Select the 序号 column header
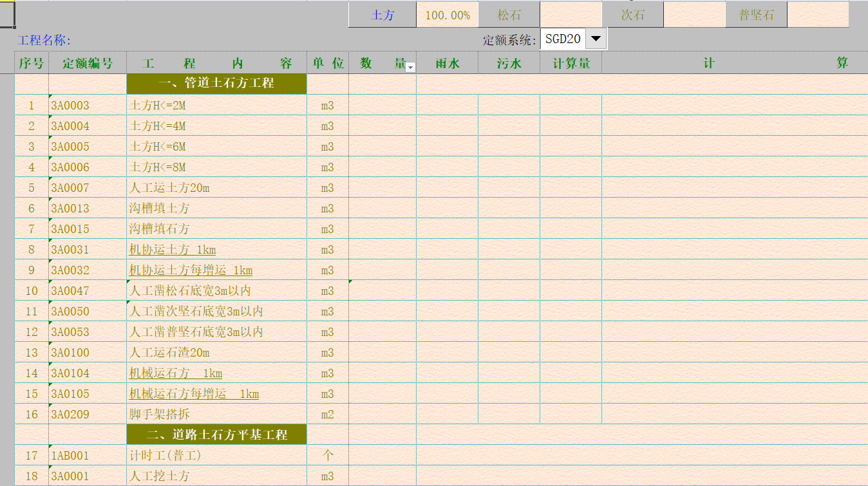868x486 pixels. point(32,63)
